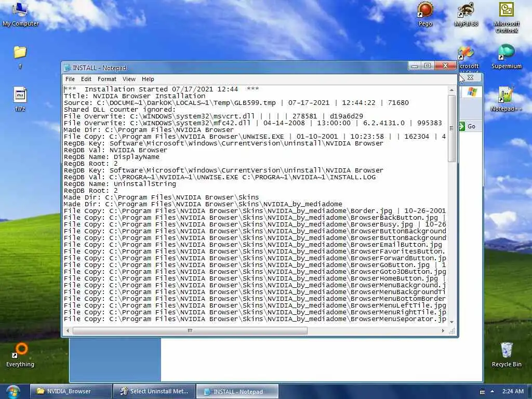The width and height of the screenshot is (532, 399).
Task: Close the background window behind Notepad
Action: (x=470, y=78)
